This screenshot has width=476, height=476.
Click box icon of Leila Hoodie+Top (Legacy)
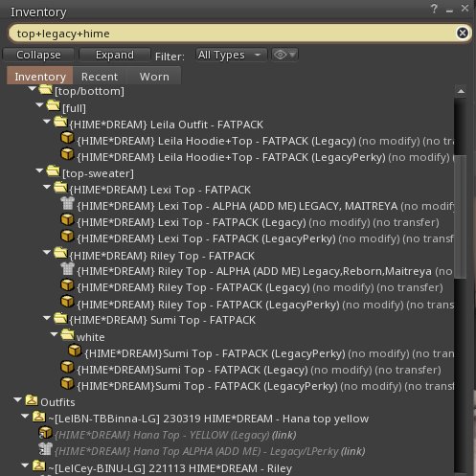67,138
